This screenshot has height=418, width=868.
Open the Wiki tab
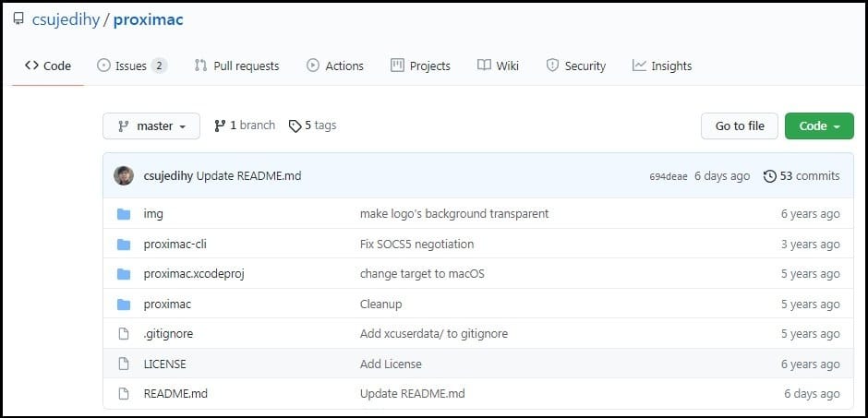[x=499, y=66]
